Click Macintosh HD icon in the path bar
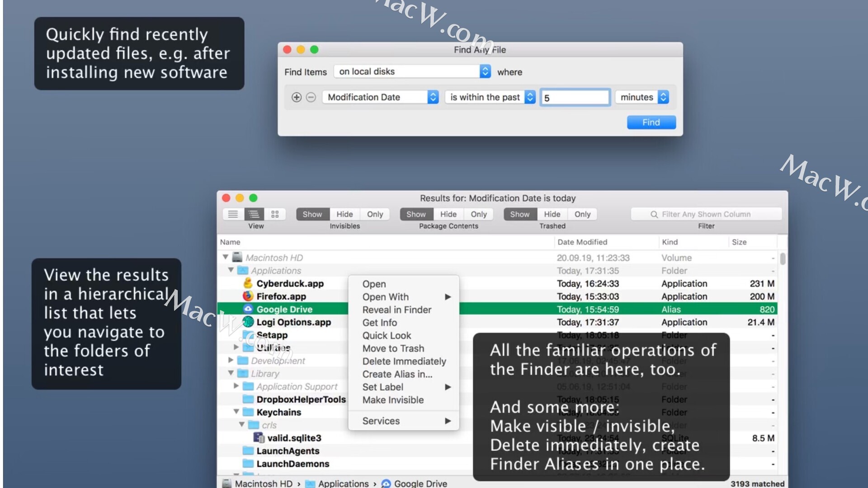 226,483
